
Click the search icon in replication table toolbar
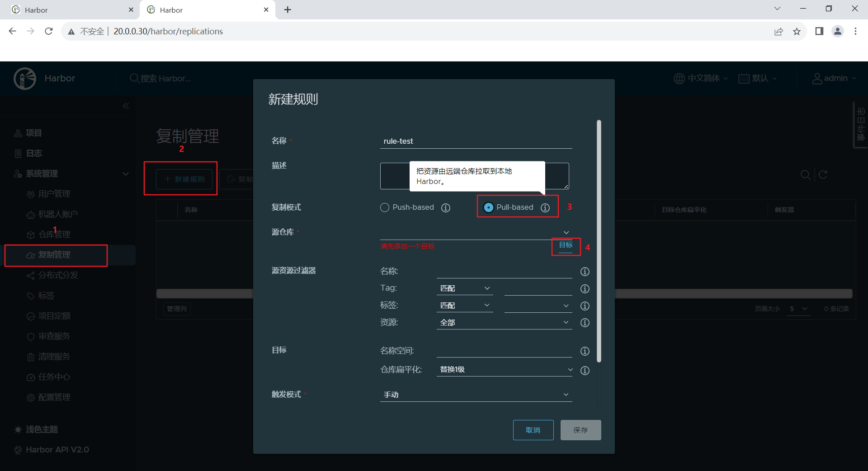(x=805, y=174)
